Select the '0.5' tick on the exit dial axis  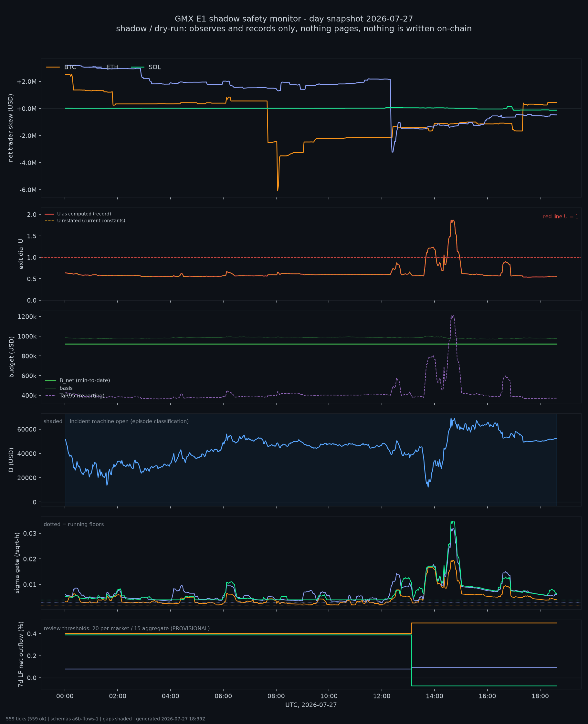click(x=32, y=279)
